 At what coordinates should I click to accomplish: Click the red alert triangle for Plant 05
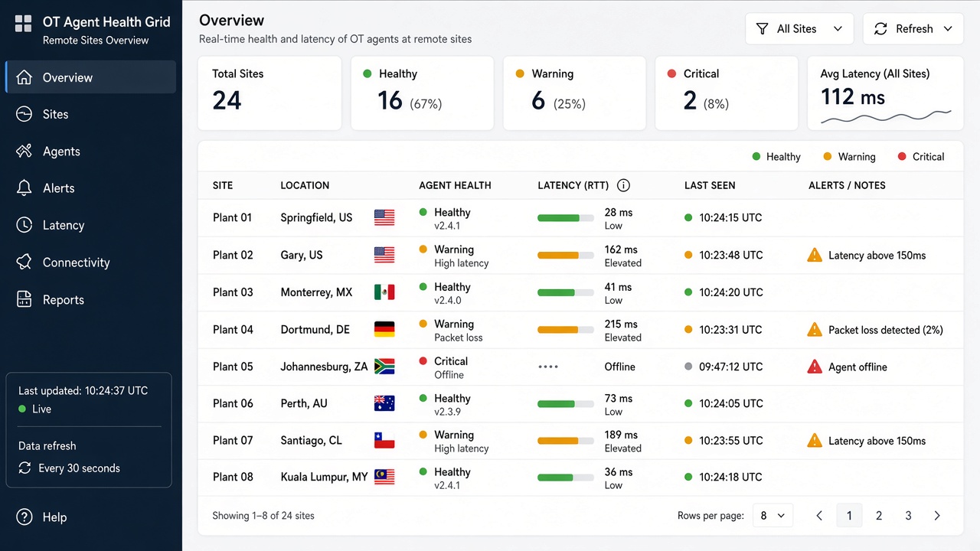click(815, 367)
